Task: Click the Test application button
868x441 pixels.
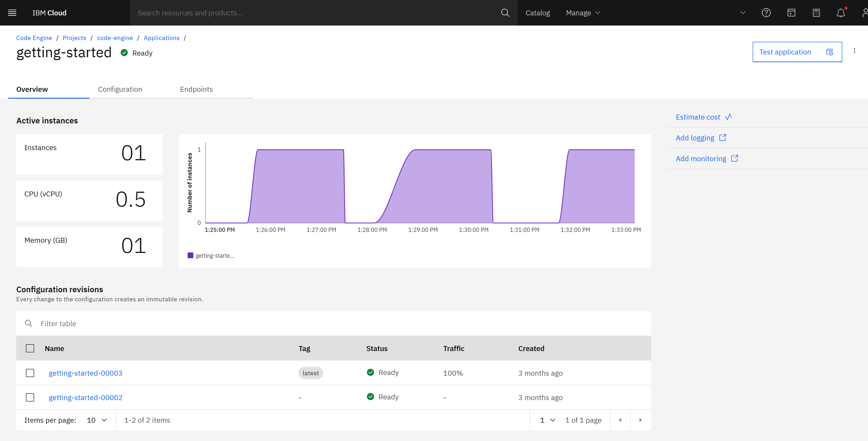Action: [797, 52]
